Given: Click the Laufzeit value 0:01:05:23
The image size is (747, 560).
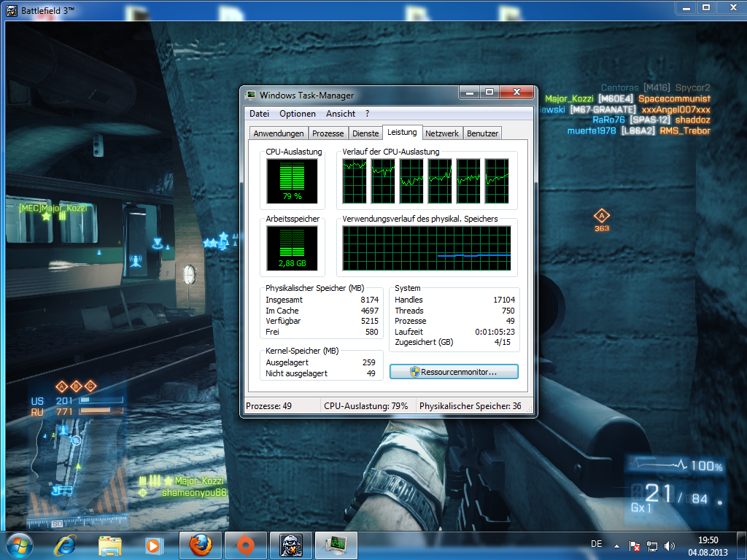Looking at the screenshot, I should point(495,332).
